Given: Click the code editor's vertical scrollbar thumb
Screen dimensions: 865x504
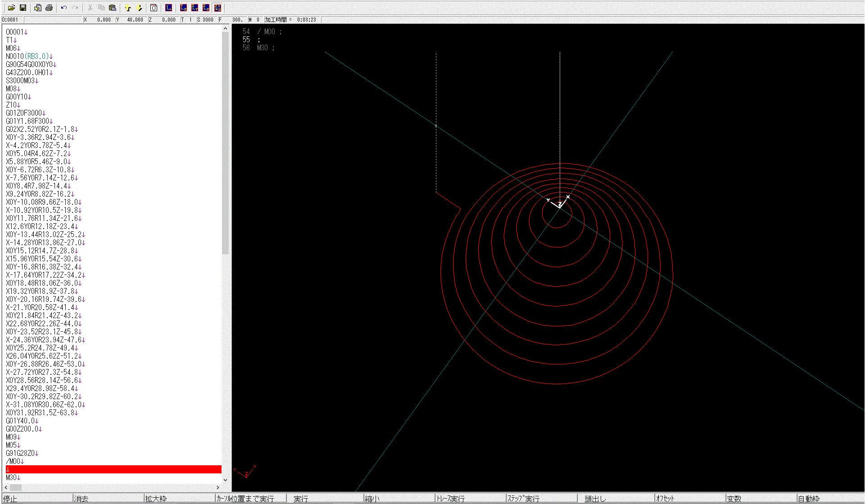Looking at the screenshot, I should click(225, 143).
